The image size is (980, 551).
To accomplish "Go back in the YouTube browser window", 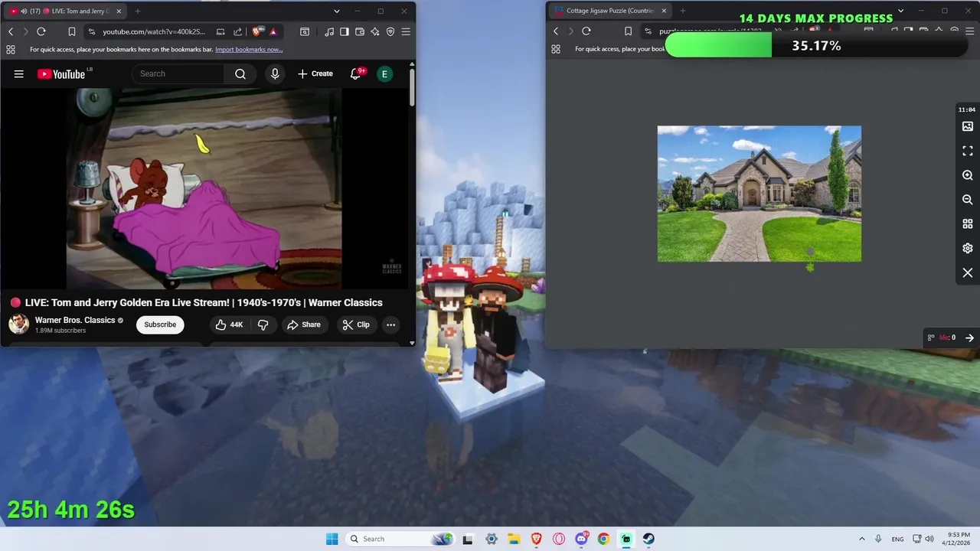I will pos(11,31).
